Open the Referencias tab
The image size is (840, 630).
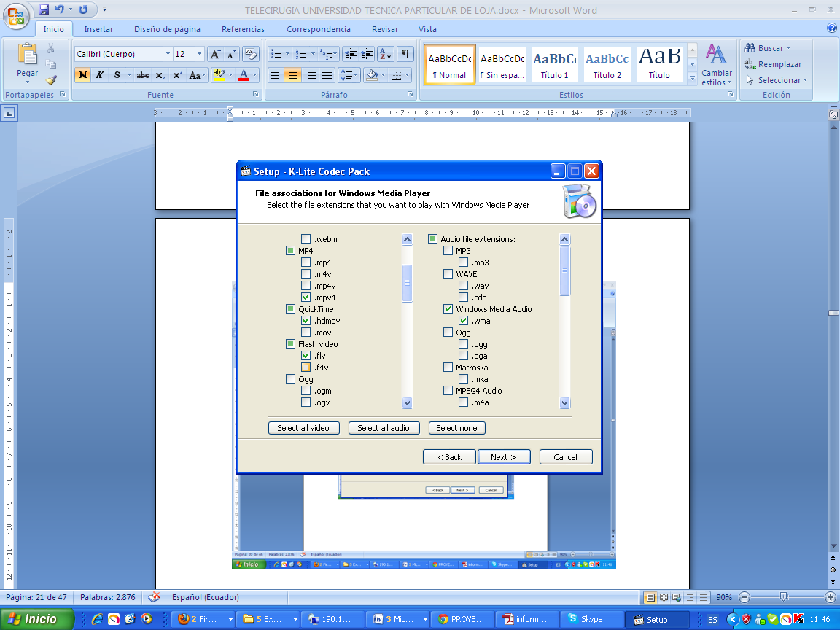coord(244,29)
